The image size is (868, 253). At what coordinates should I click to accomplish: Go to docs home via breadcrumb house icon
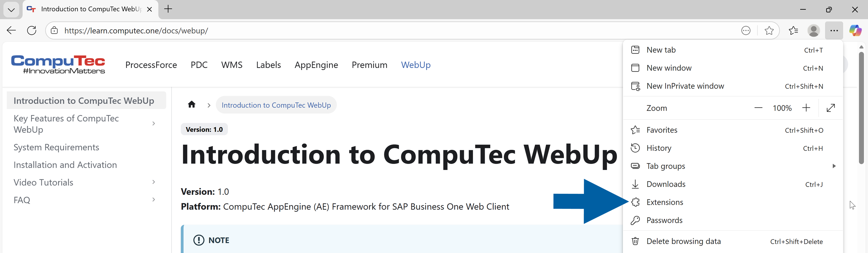tap(192, 105)
